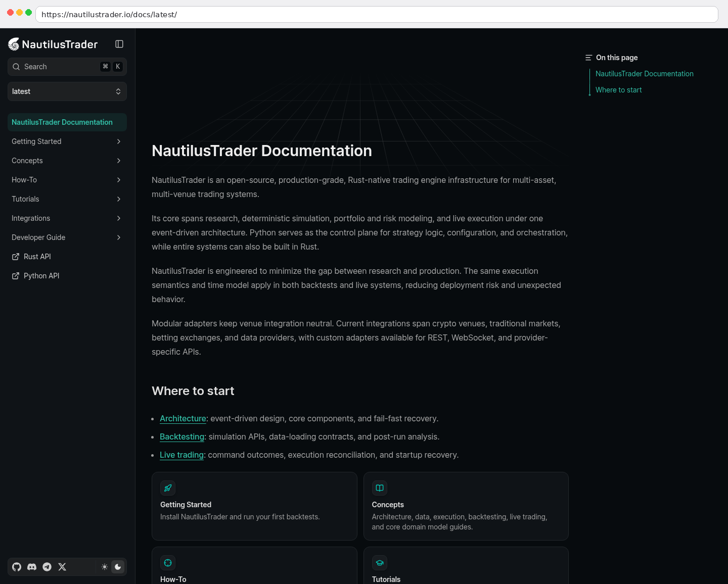Open the Tutorials card
The image size is (728, 584).
466,565
